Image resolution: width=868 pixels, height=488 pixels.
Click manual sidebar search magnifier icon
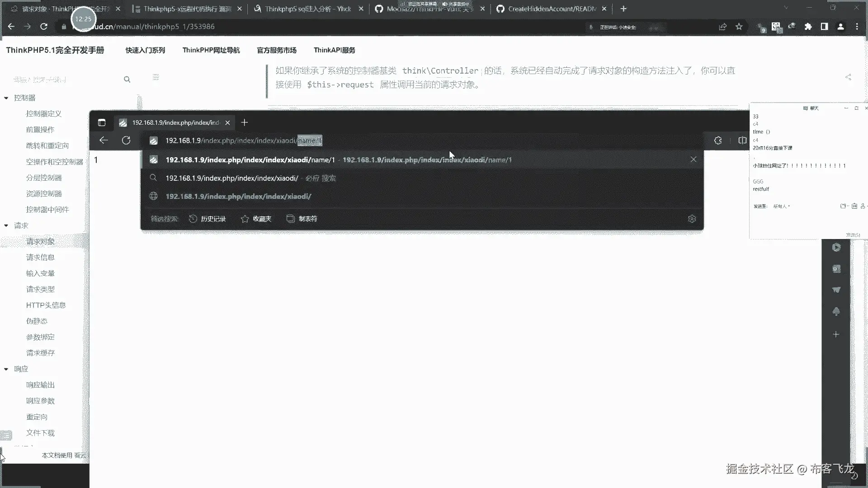point(127,80)
